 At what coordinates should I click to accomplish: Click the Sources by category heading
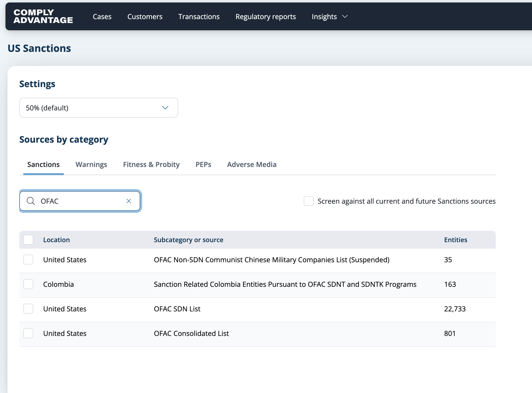pyautogui.click(x=64, y=139)
